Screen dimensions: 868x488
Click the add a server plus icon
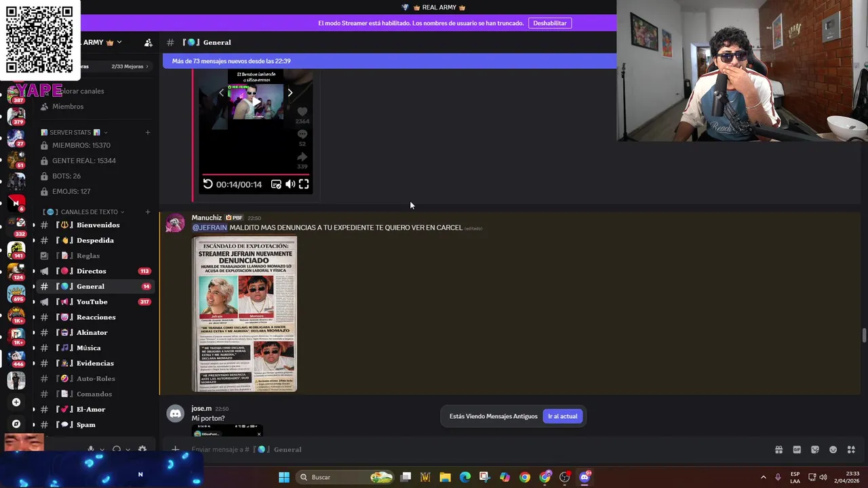click(x=16, y=402)
